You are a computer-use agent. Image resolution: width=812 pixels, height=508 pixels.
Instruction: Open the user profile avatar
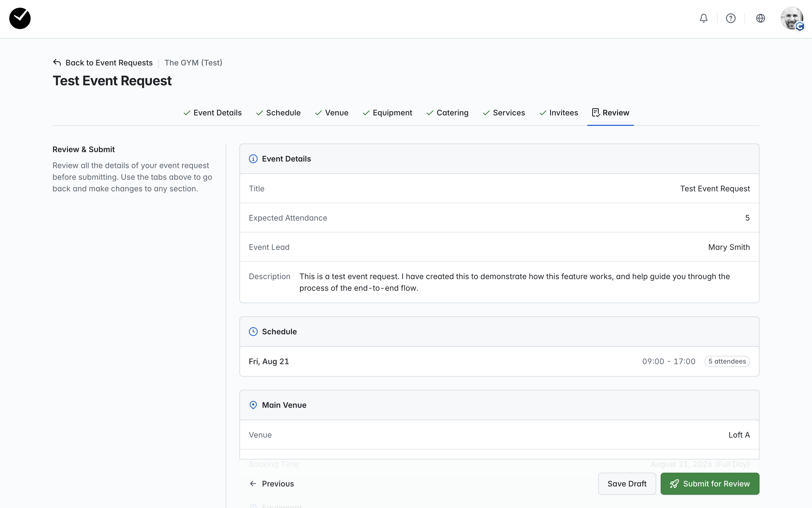pyautogui.click(x=792, y=18)
